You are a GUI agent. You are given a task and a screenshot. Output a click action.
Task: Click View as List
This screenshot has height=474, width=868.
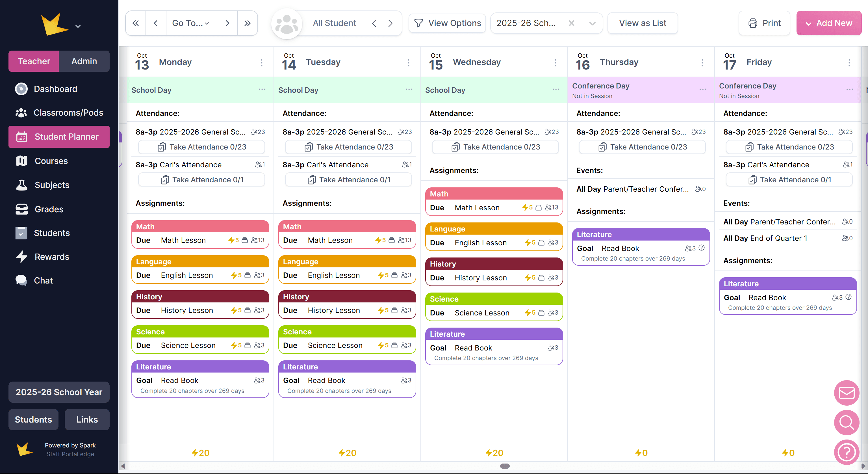click(x=643, y=23)
